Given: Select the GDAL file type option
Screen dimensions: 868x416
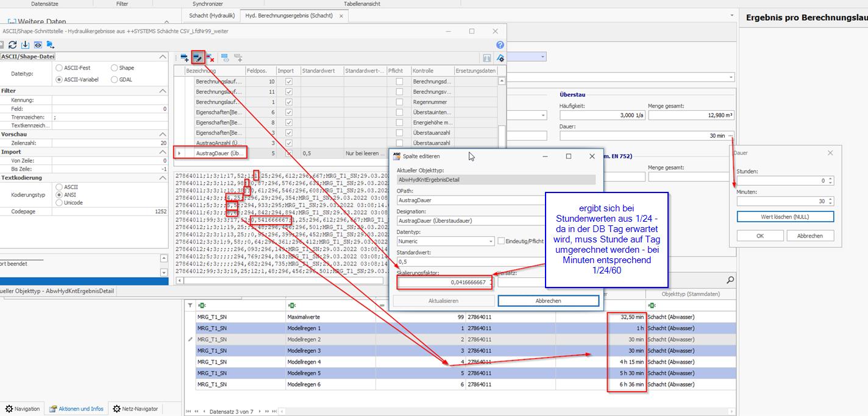Looking at the screenshot, I should pos(115,79).
